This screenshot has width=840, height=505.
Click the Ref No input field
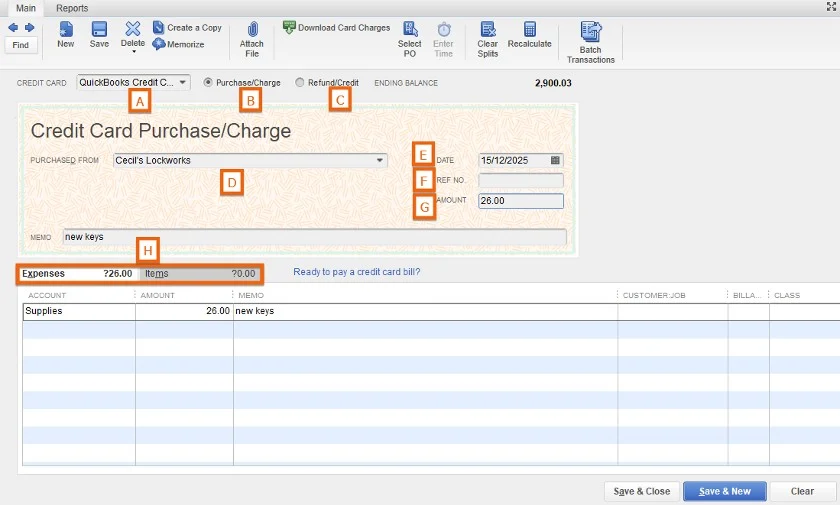(x=521, y=180)
